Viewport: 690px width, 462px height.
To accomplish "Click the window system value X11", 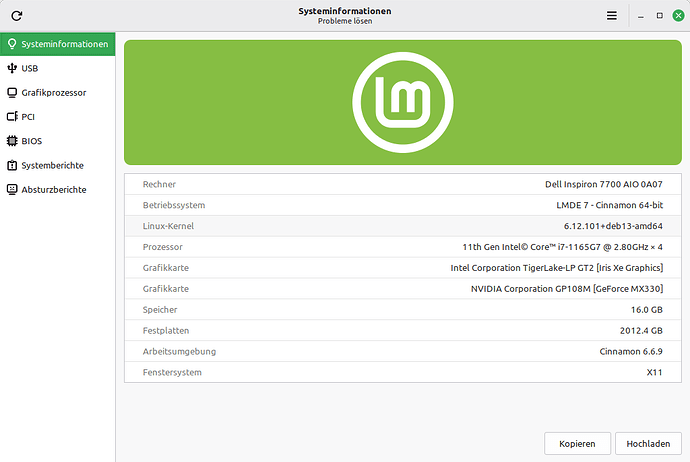I will click(x=654, y=372).
